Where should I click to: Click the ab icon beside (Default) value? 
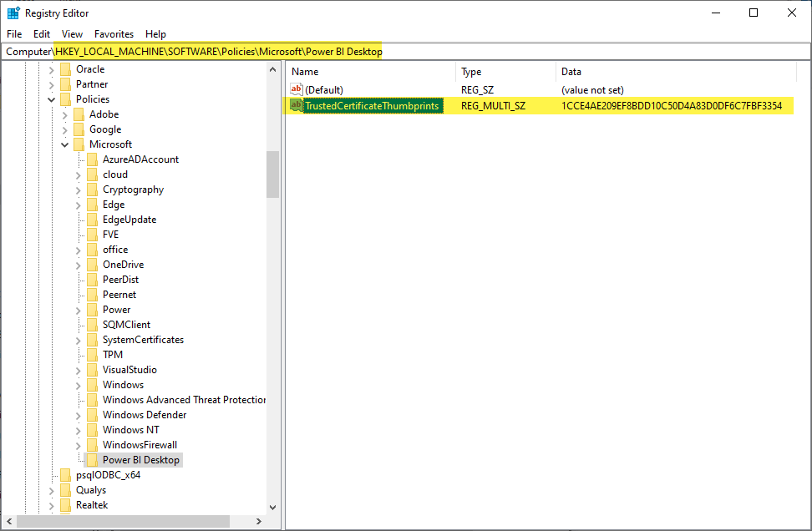click(297, 89)
